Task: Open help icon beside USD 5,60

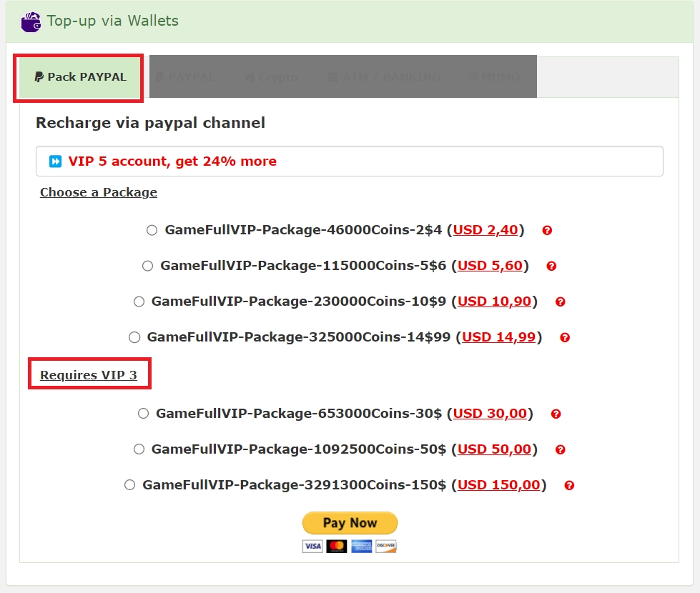Action: (551, 266)
